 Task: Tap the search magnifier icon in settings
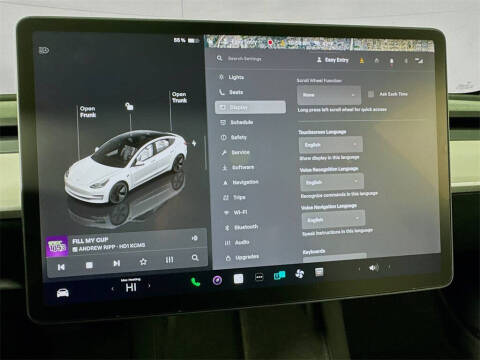(219, 58)
